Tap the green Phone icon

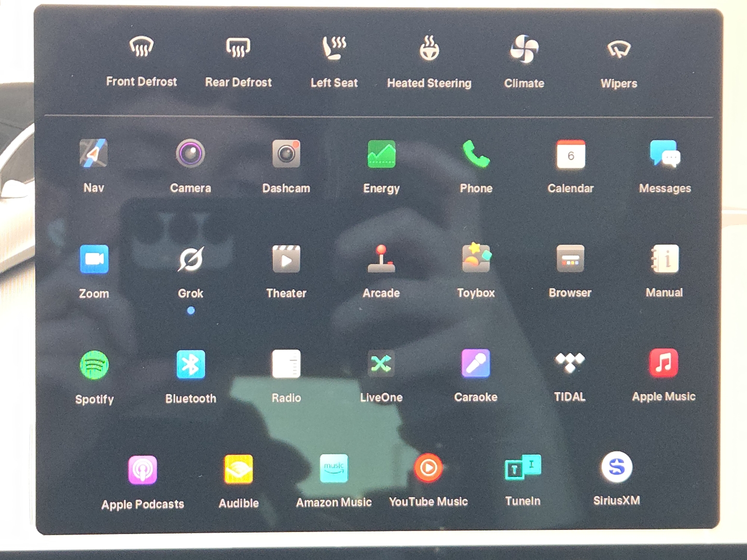point(476,155)
